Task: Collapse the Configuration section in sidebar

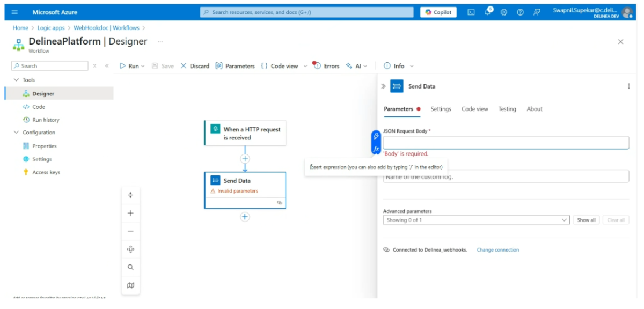Action: click(16, 133)
